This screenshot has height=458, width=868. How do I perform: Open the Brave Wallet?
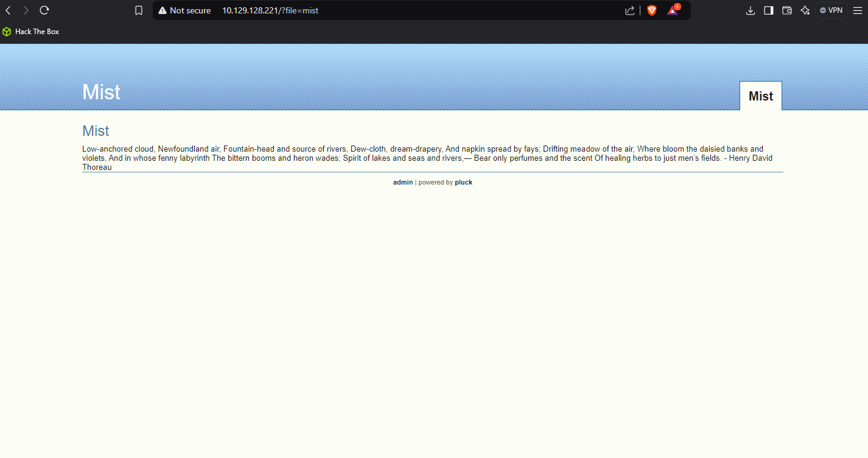[786, 10]
